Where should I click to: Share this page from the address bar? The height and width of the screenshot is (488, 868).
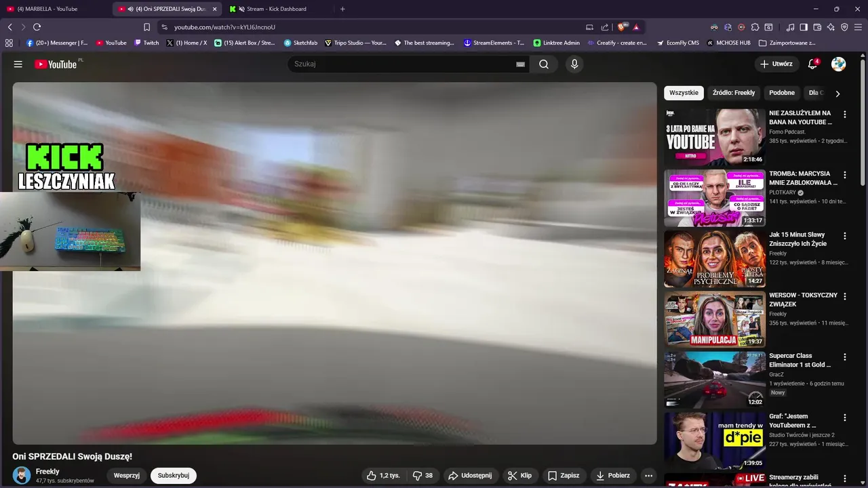(605, 27)
